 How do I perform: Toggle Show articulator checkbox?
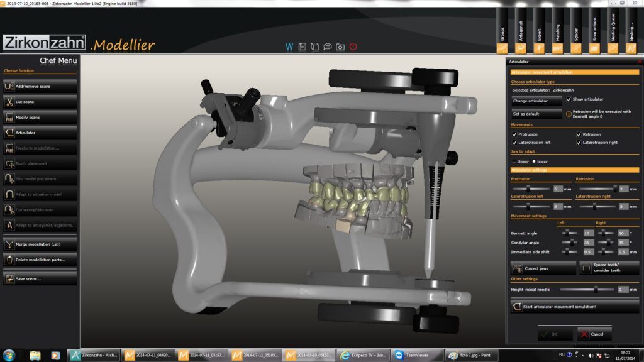click(569, 99)
